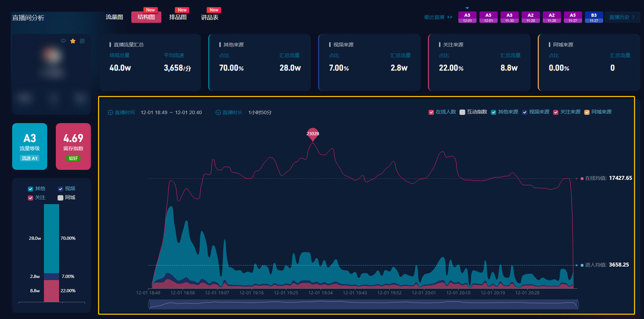Click the blurred streamer avatar
Screen dimensions: 644x319
pyautogui.click(x=51, y=56)
